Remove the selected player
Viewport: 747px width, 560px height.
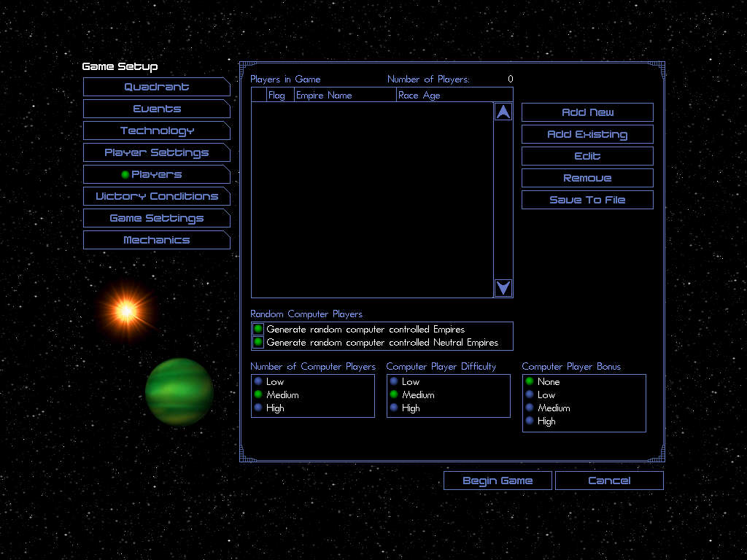(x=587, y=178)
